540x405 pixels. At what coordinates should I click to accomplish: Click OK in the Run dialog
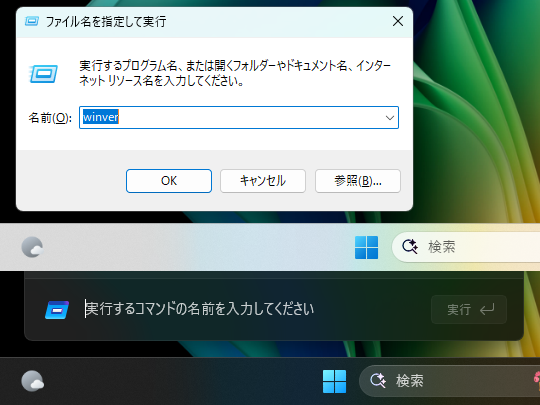[x=169, y=181]
